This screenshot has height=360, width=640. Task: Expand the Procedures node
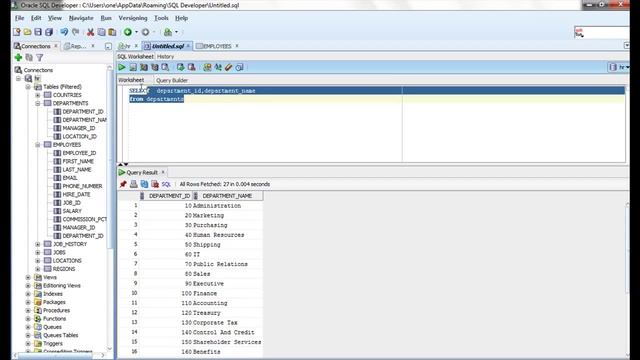tap(28, 310)
